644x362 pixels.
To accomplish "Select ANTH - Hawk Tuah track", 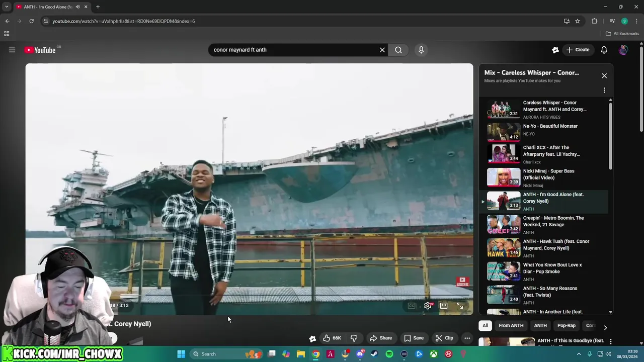I will pyautogui.click(x=545, y=248).
